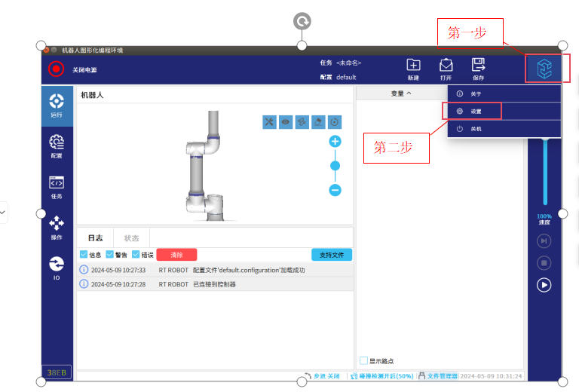Toggle the 警告 warning filter checkbox
This screenshot has height=392, width=579.
point(110,255)
